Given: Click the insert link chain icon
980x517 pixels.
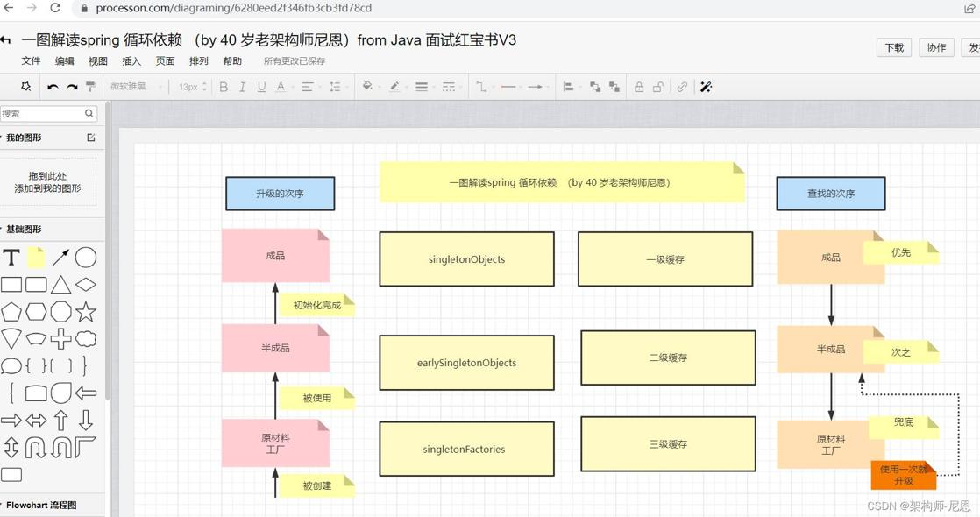Looking at the screenshot, I should coord(682,87).
